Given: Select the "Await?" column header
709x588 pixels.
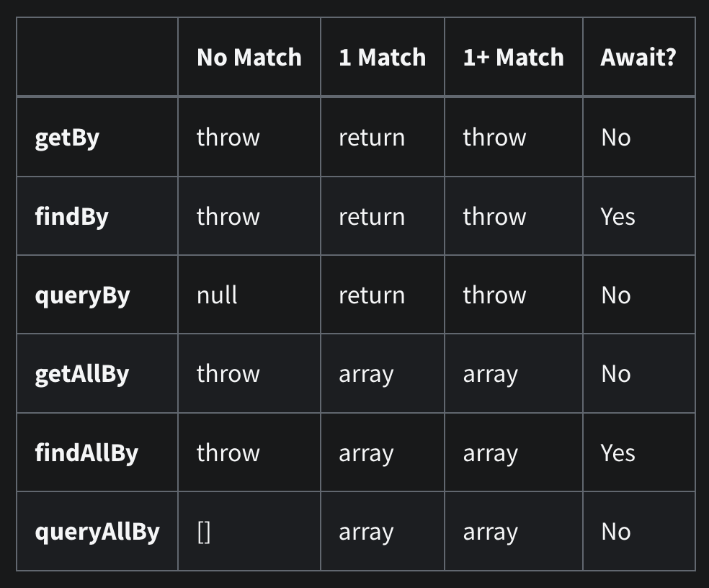Looking at the screenshot, I should click(x=638, y=58).
